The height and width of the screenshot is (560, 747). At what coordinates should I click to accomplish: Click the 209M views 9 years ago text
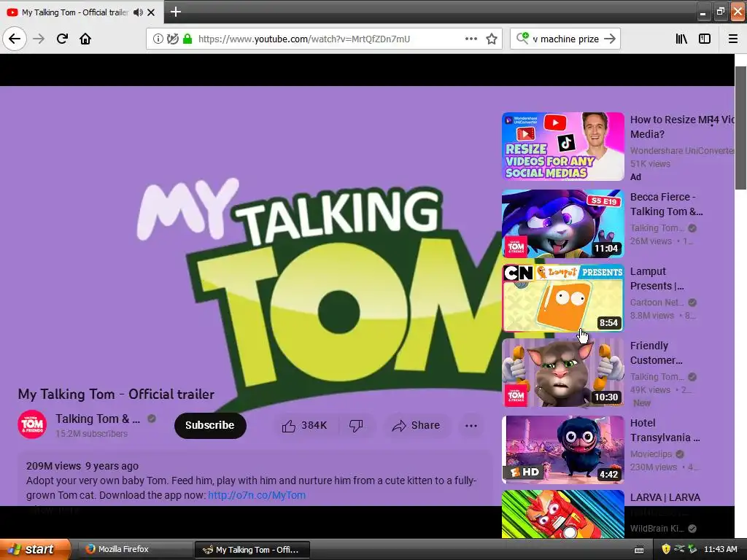(x=82, y=466)
